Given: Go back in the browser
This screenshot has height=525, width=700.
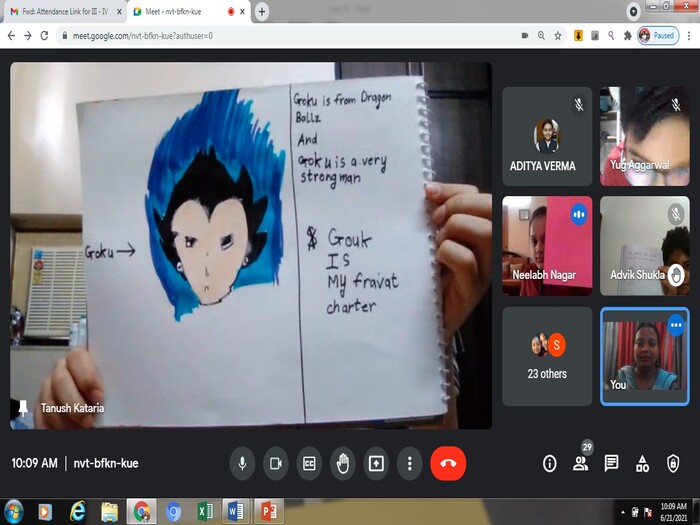Looking at the screenshot, I should click(11, 36).
